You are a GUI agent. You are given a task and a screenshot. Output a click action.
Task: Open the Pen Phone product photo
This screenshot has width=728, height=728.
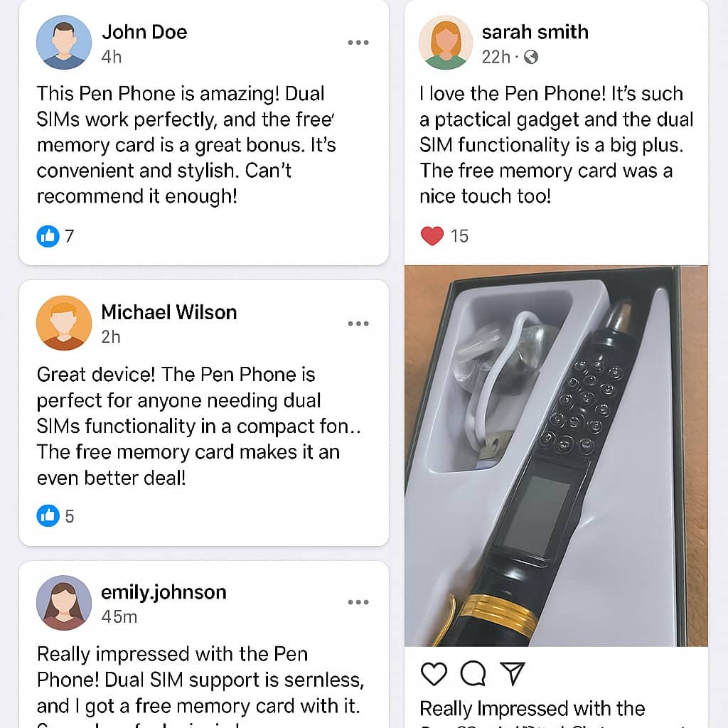556,456
